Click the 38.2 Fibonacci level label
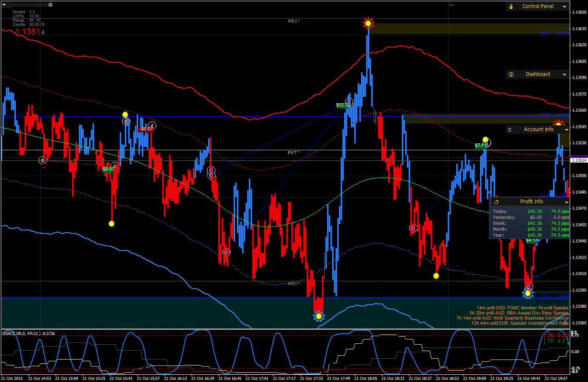 coord(554,33)
